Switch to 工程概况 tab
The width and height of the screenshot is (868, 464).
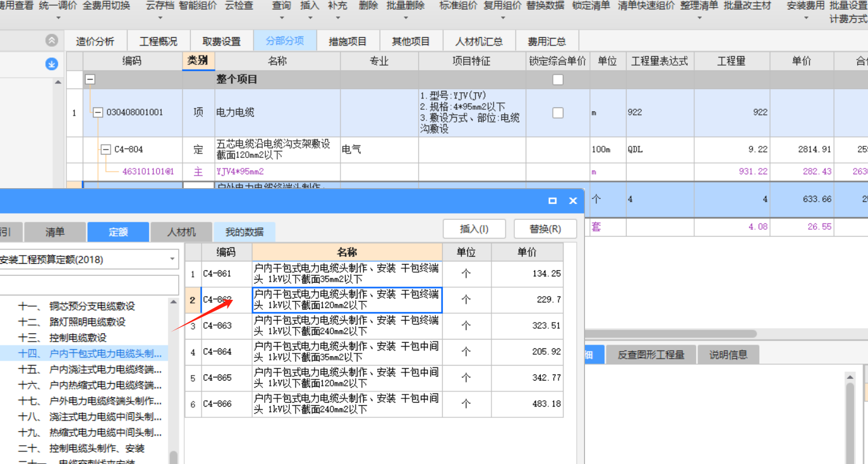(159, 41)
